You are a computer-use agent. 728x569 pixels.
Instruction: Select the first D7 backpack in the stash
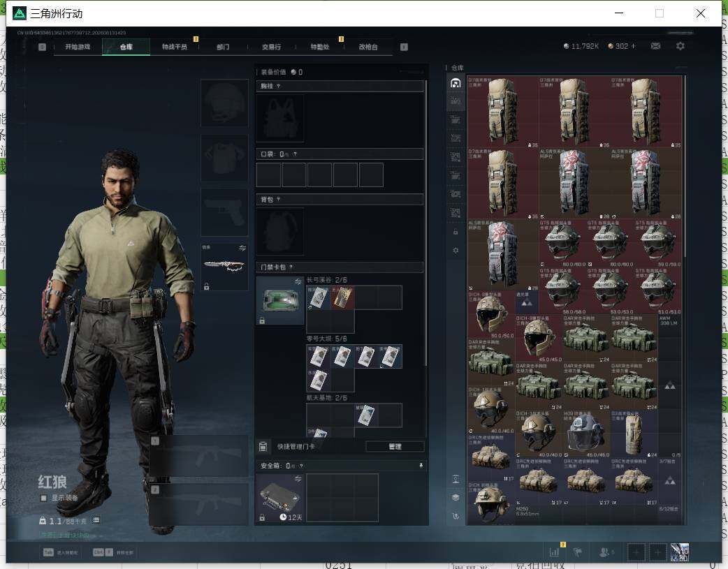(503, 112)
